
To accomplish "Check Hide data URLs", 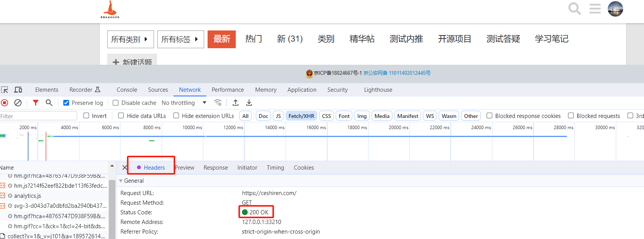I will [121, 116].
